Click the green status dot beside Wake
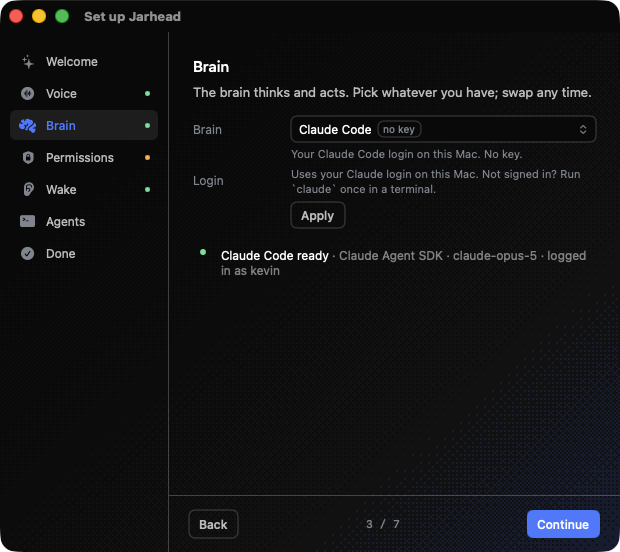The height and width of the screenshot is (552, 620). click(147, 189)
